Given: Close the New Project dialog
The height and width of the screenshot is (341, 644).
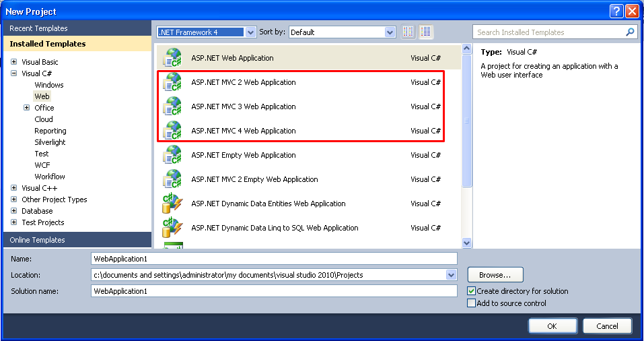Looking at the screenshot, I should [x=632, y=11].
